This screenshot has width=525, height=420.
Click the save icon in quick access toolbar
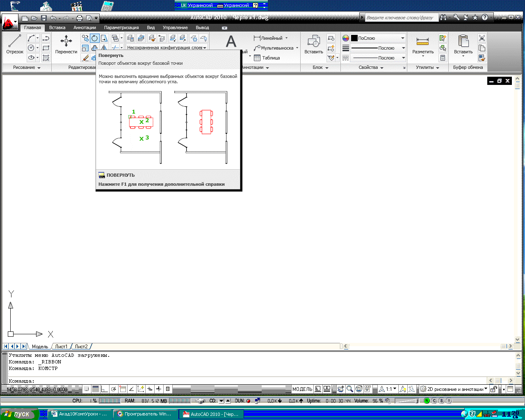44,18
